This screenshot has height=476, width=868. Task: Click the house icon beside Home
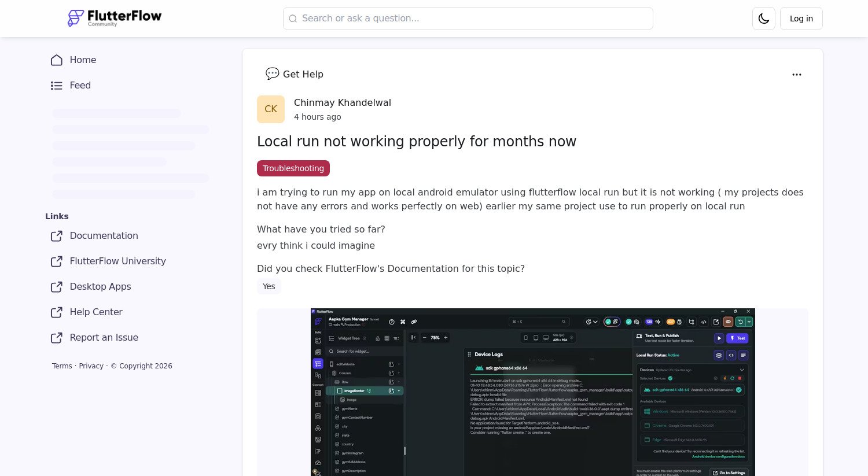57,60
